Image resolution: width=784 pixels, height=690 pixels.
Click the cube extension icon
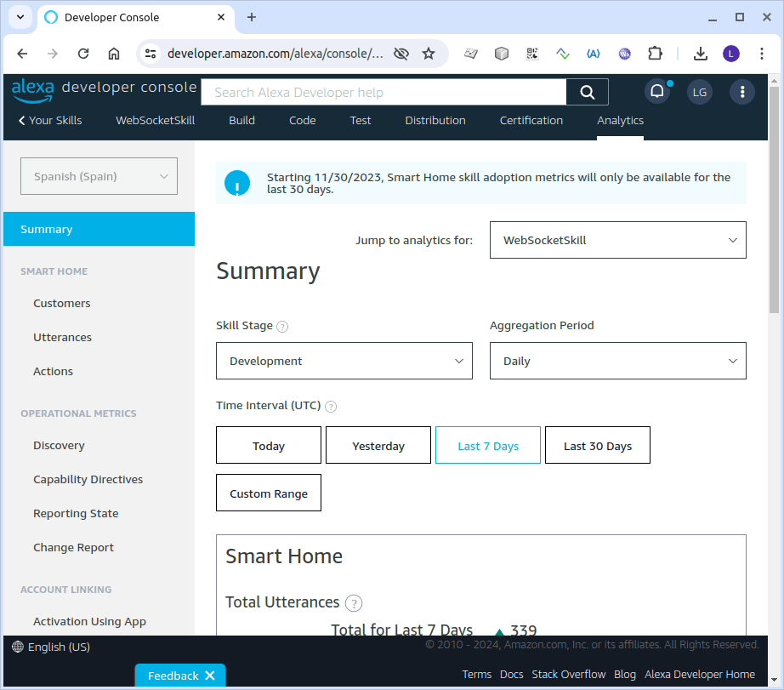click(x=502, y=54)
